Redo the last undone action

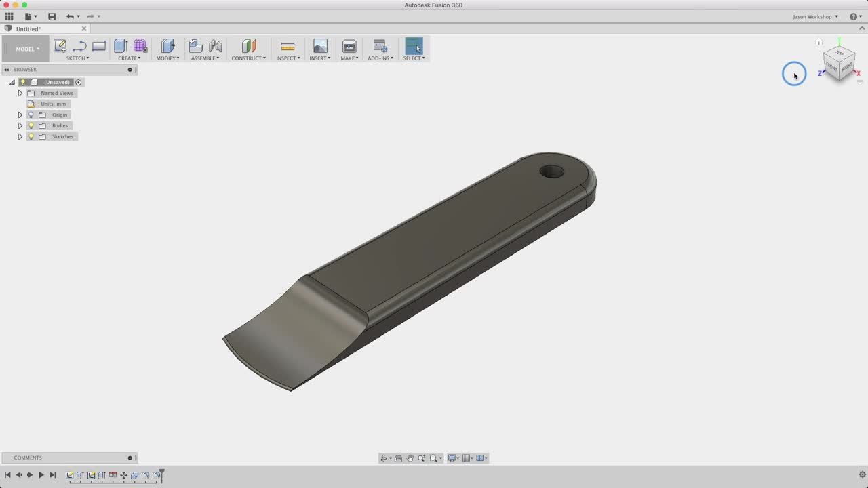90,16
